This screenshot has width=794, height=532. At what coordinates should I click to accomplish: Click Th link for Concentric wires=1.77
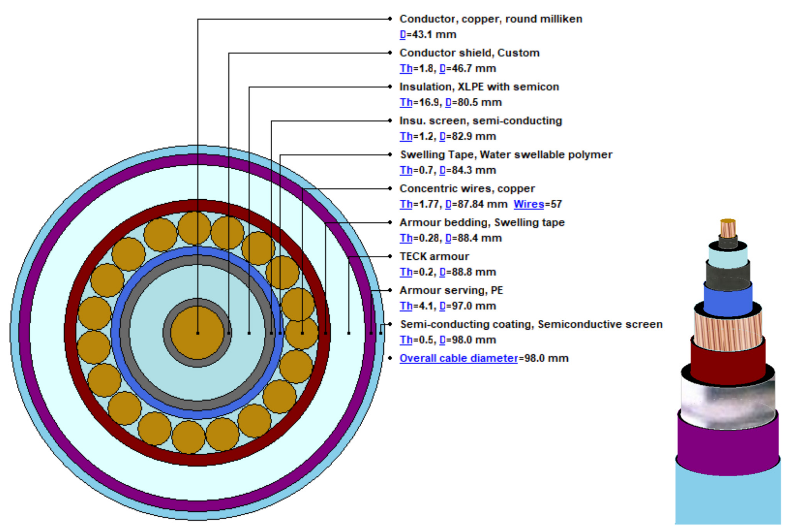pos(406,204)
